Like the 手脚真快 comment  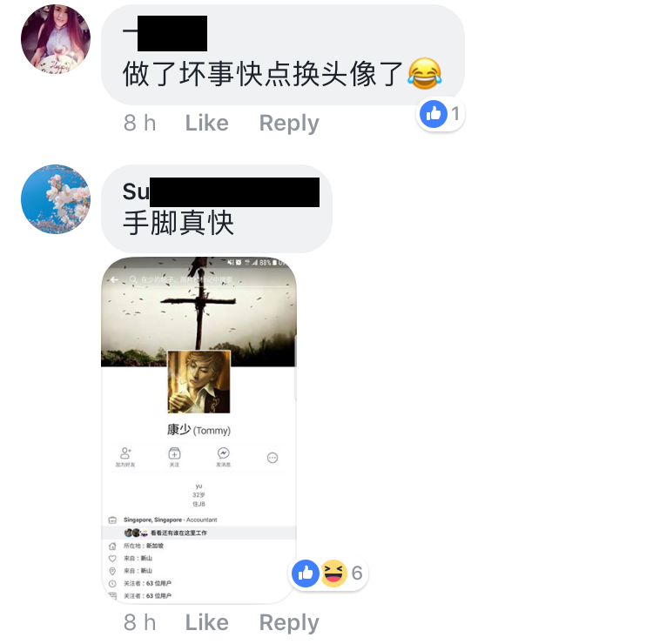pos(207,622)
